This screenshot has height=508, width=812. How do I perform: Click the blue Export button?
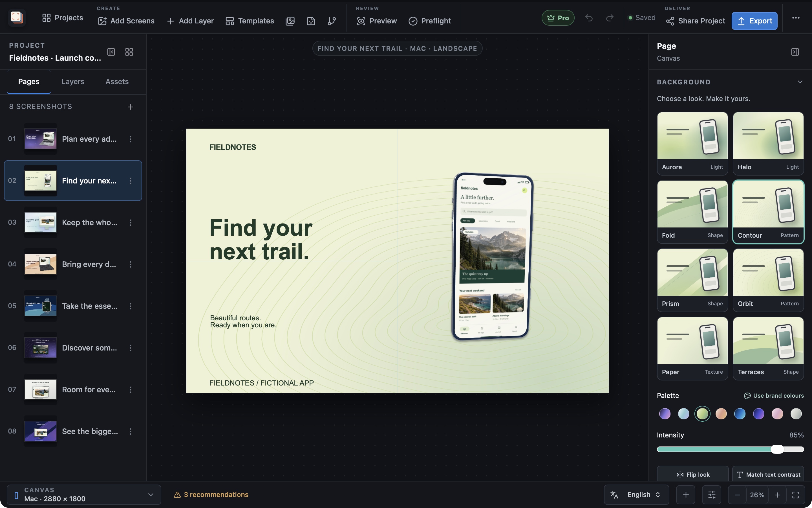[x=754, y=21]
